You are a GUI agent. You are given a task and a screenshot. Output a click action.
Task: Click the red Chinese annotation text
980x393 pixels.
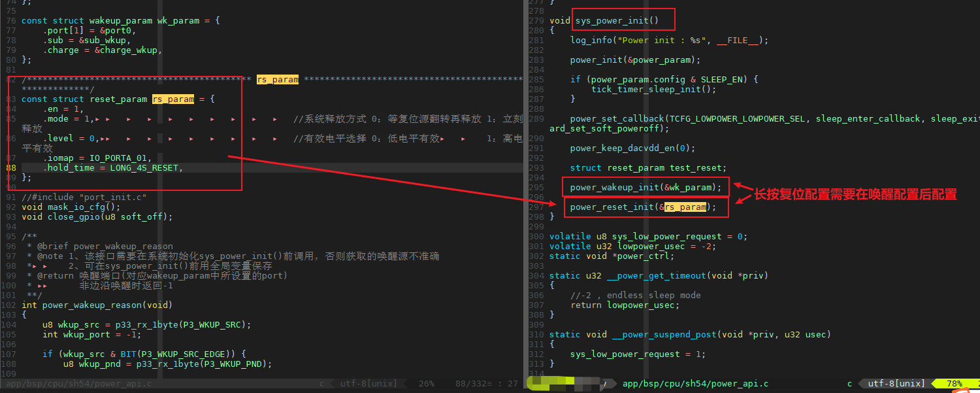855,195
